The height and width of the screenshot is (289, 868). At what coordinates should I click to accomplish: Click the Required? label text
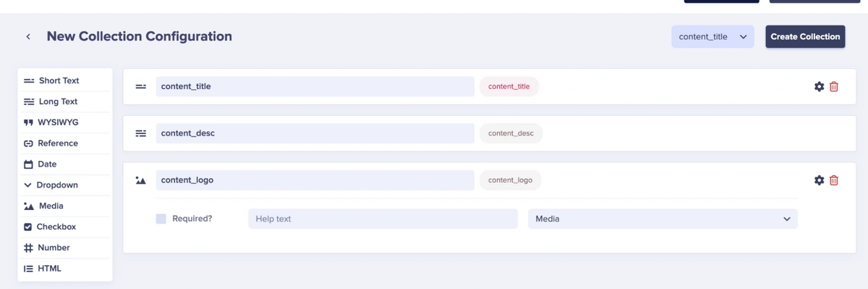(x=192, y=219)
